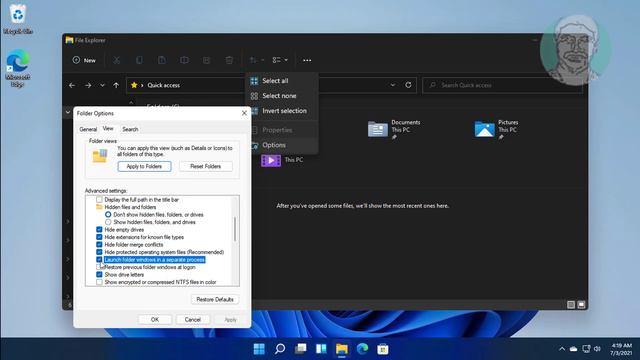This screenshot has height=360, width=640.
Task: Click the New button in File Explorer toolbar
Action: [84, 60]
